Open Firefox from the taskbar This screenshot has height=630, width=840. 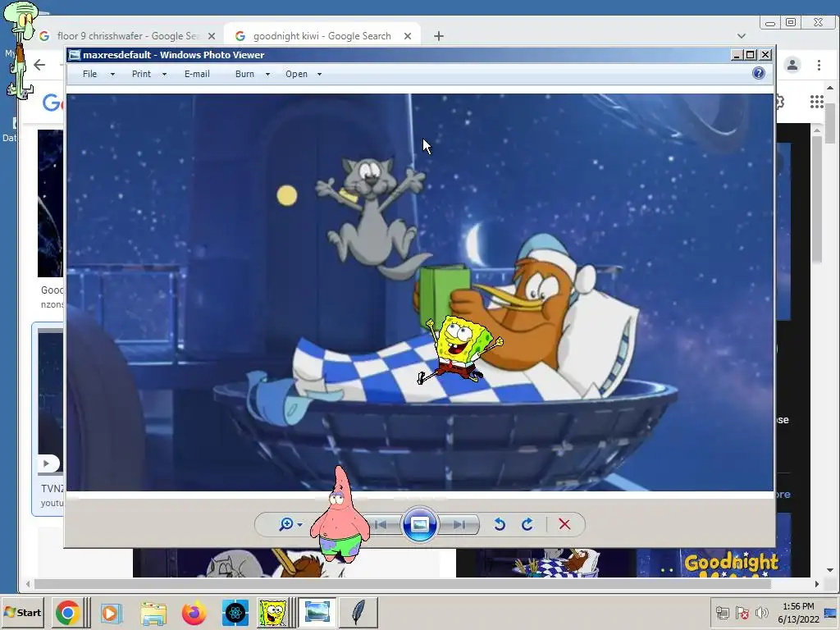(194, 613)
